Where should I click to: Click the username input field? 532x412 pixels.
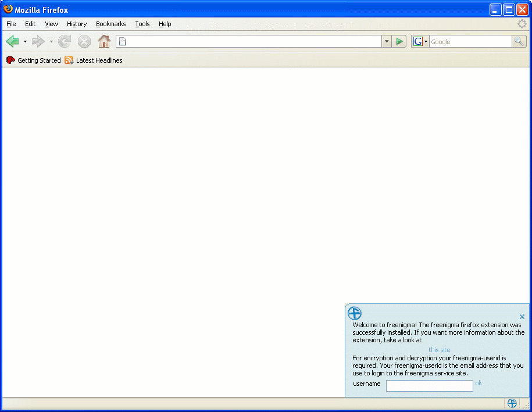point(430,385)
